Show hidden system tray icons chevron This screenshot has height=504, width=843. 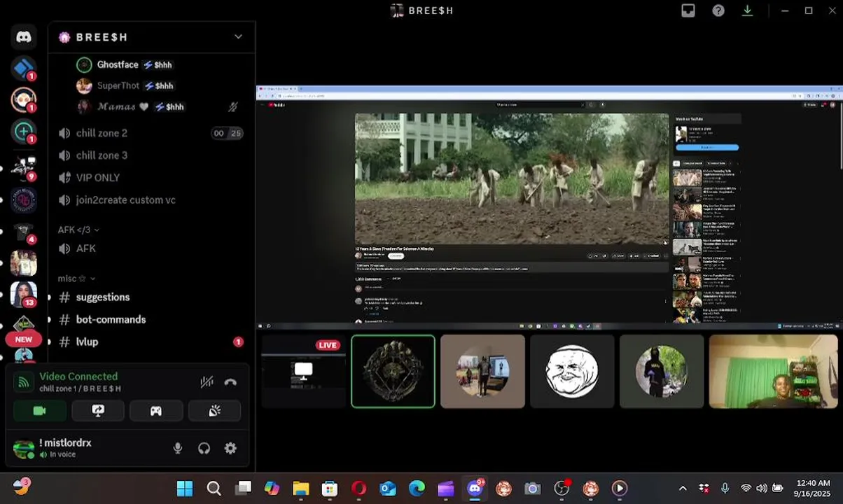(683, 489)
